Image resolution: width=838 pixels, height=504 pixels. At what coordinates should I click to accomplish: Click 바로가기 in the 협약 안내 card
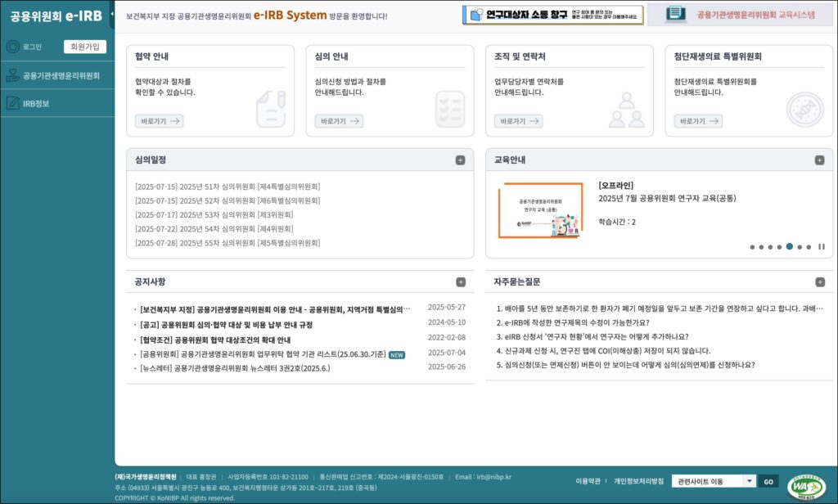coord(160,121)
